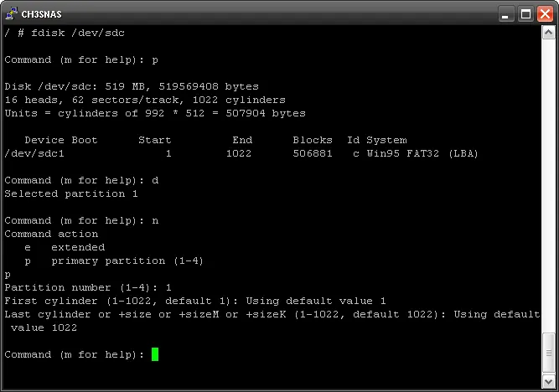The height and width of the screenshot is (392, 559).
Task: Click the '519569408 bytes' disk size text
Action: pyautogui.click(x=209, y=86)
